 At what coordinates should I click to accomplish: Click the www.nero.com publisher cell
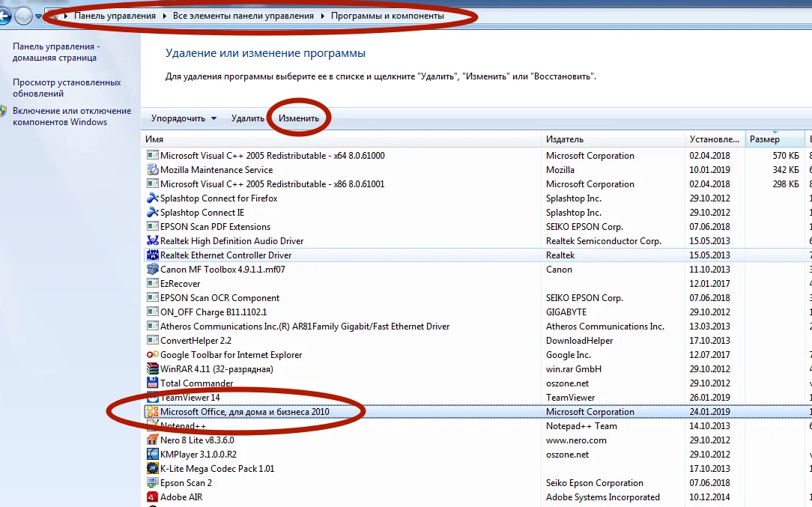[576, 440]
